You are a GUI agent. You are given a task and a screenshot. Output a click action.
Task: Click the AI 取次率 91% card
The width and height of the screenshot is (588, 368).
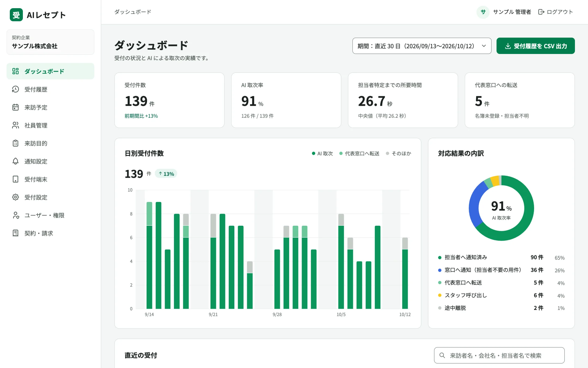[286, 100]
